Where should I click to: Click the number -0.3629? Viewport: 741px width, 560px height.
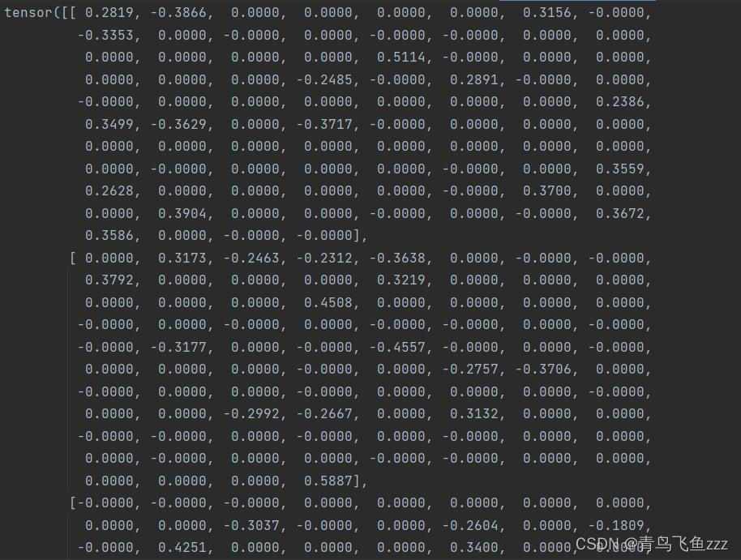click(x=178, y=124)
